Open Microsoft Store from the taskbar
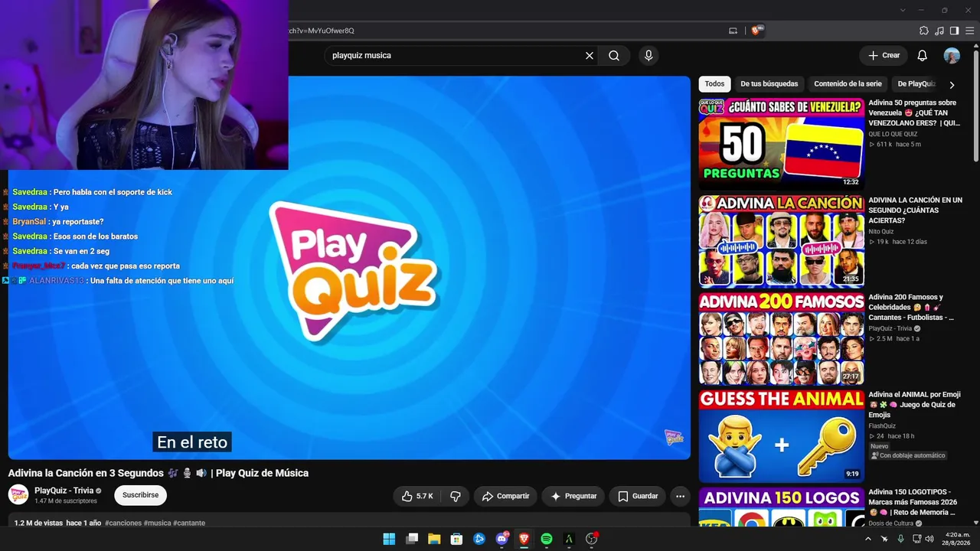 pyautogui.click(x=456, y=539)
